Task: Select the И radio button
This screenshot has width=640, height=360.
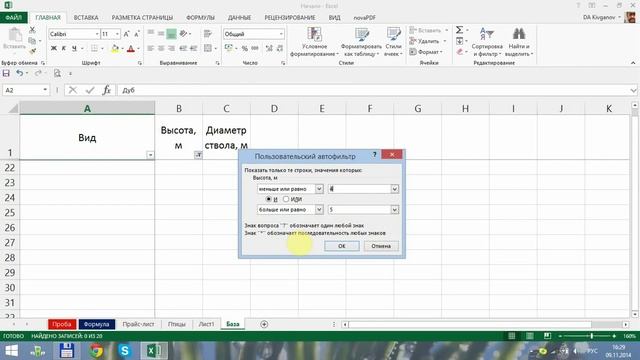Action: point(268,199)
